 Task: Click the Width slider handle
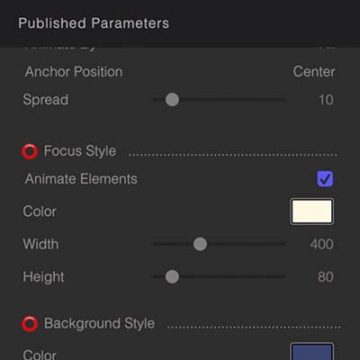pos(200,244)
